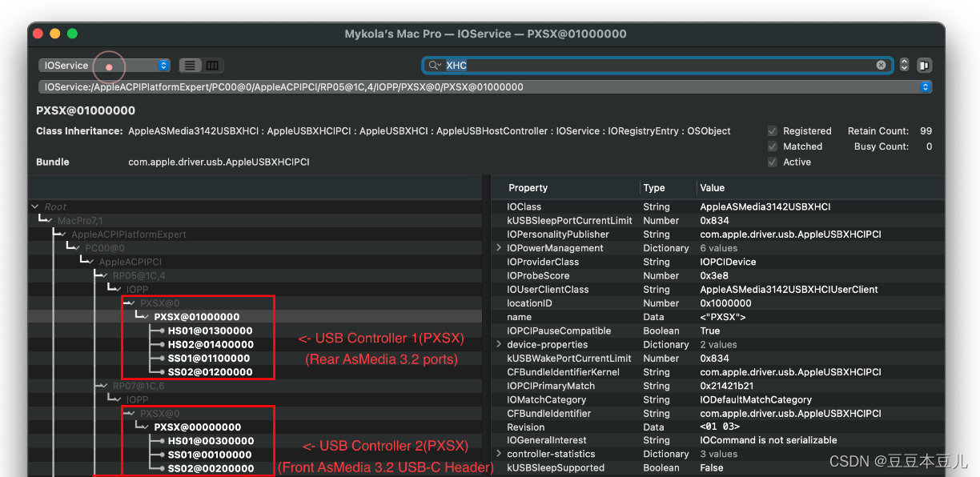Select the IOUserClientClass property row
980x477 pixels.
point(718,290)
